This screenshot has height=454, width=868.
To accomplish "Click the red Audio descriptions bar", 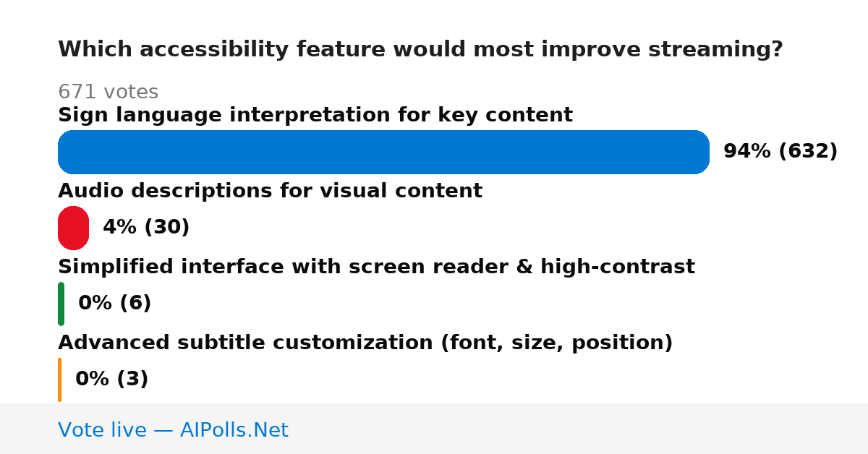I will click(x=73, y=228).
